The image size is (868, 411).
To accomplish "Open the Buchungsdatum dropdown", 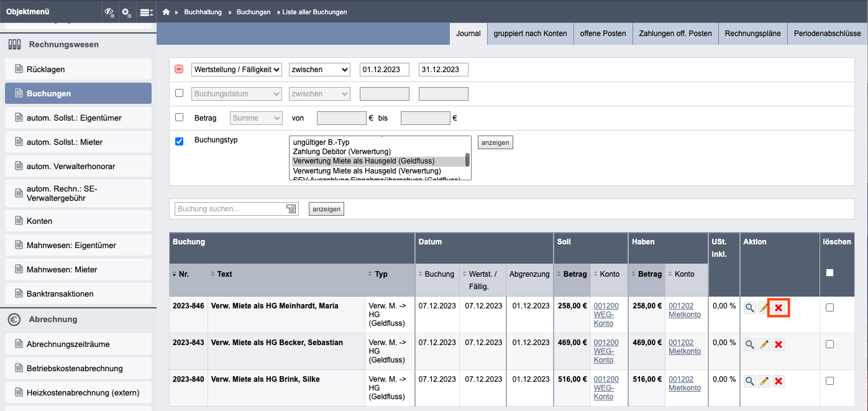I will pyautogui.click(x=237, y=94).
